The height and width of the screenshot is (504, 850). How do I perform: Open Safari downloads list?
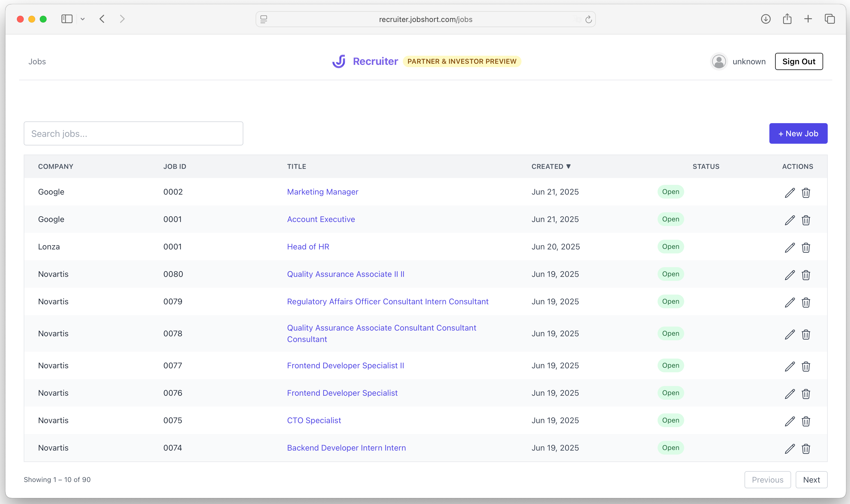766,19
